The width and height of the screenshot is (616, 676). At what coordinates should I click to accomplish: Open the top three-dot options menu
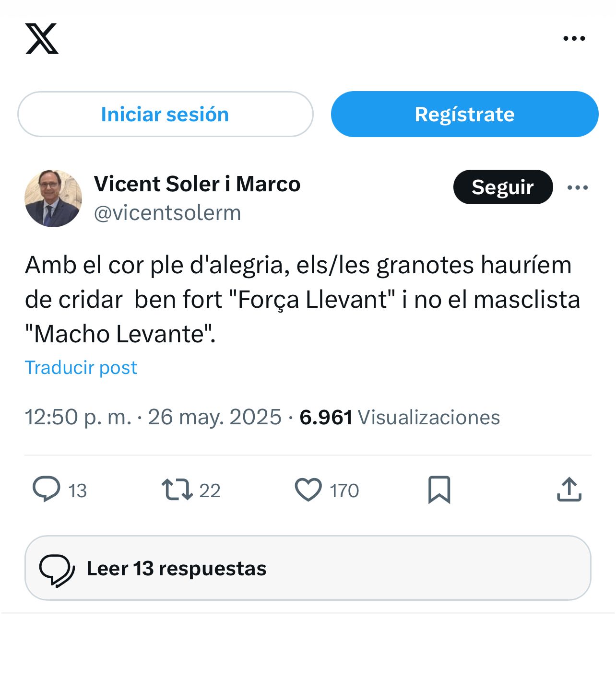[574, 38]
